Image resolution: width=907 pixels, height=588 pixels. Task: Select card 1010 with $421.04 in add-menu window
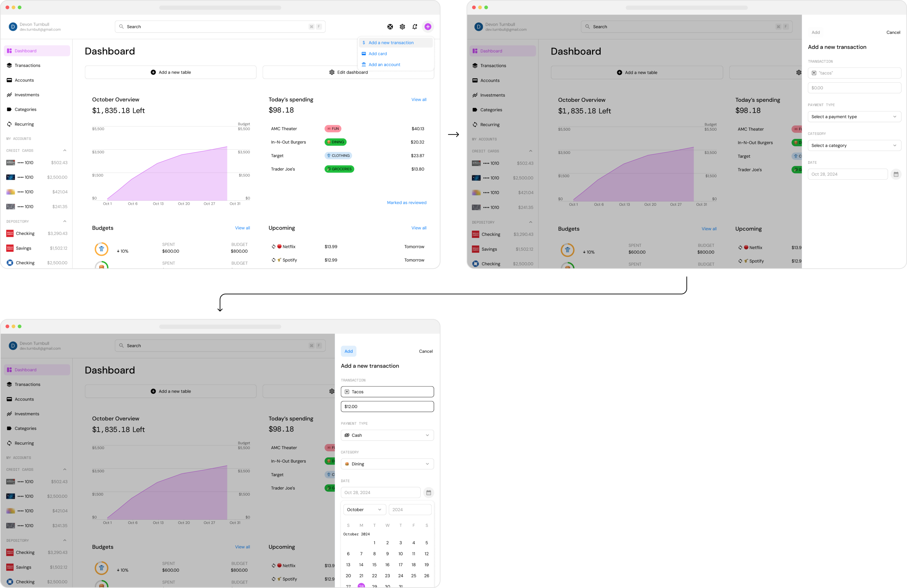coord(37,192)
